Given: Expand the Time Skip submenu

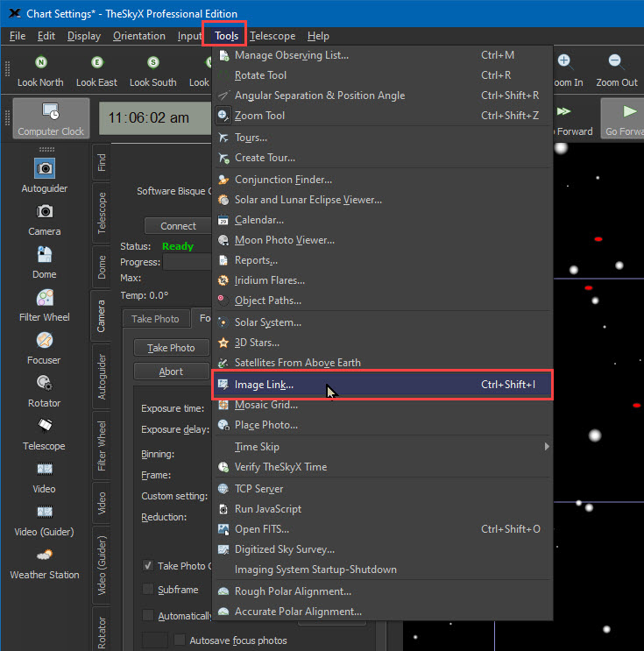Looking at the screenshot, I should tap(382, 447).
